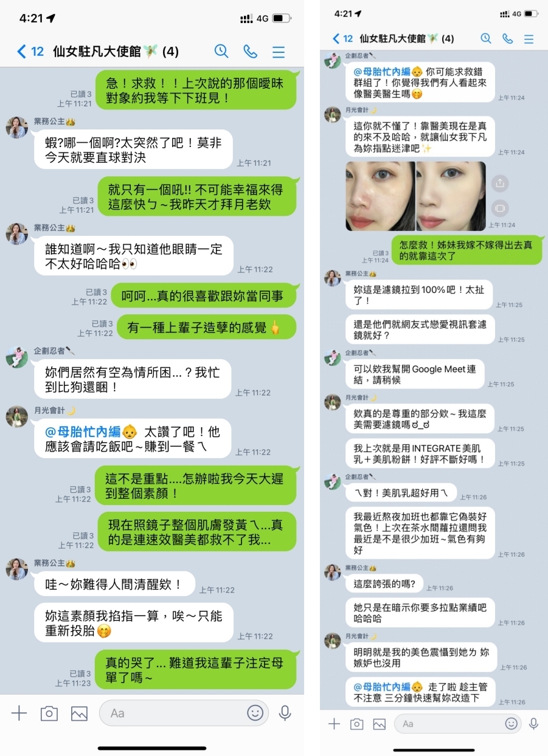Open emoji picker in left message field

tap(255, 713)
